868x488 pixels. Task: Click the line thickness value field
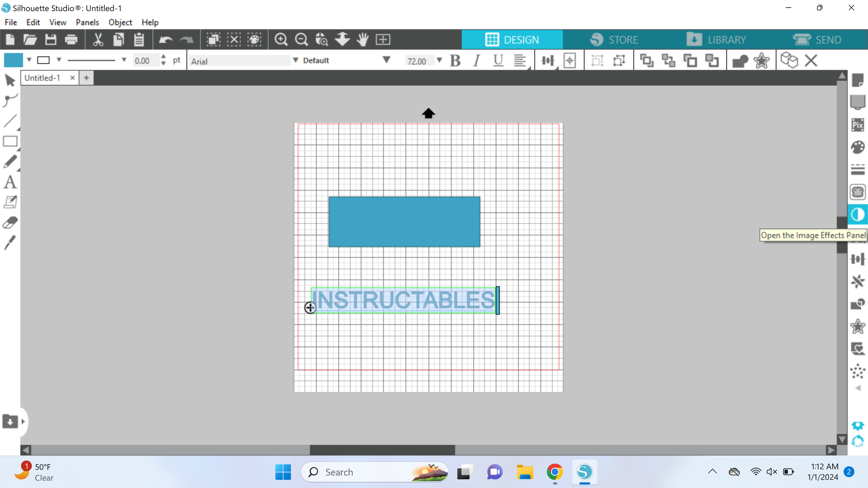click(145, 61)
